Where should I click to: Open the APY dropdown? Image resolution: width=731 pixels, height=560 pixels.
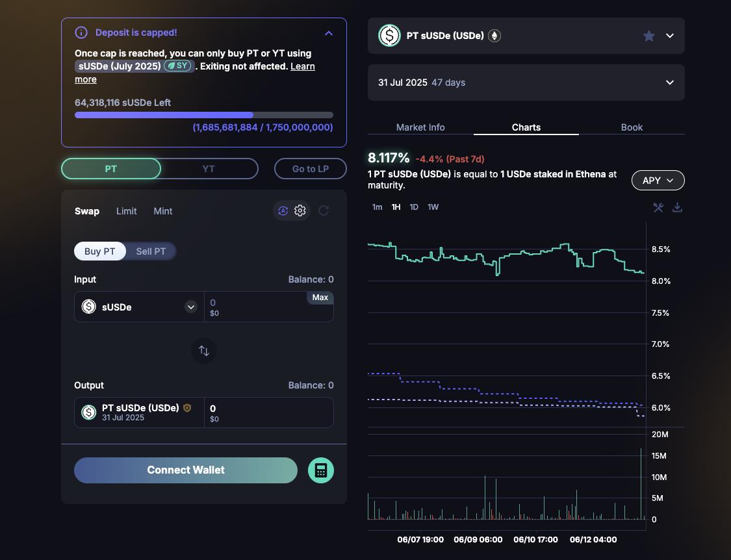click(x=658, y=181)
